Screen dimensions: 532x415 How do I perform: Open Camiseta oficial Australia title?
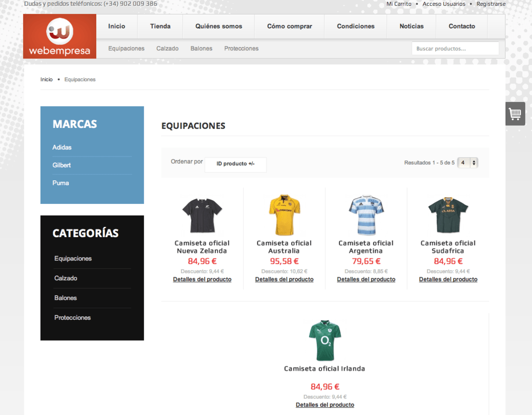[284, 247]
